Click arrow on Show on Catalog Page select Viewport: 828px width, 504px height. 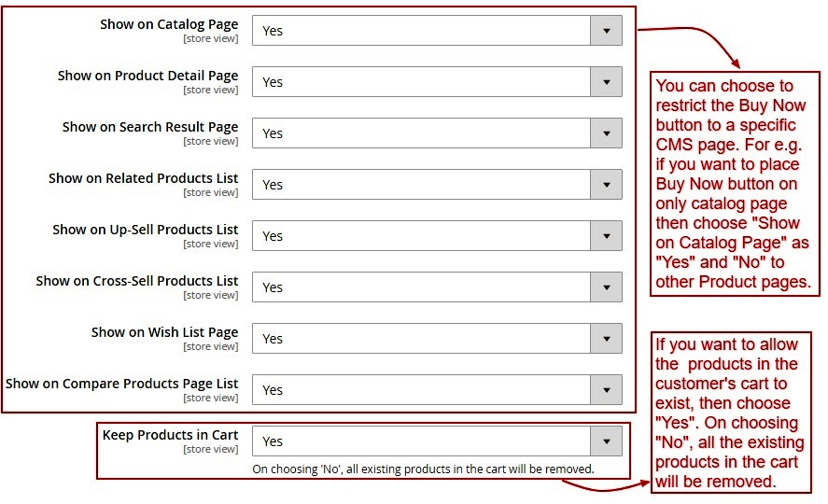(606, 31)
